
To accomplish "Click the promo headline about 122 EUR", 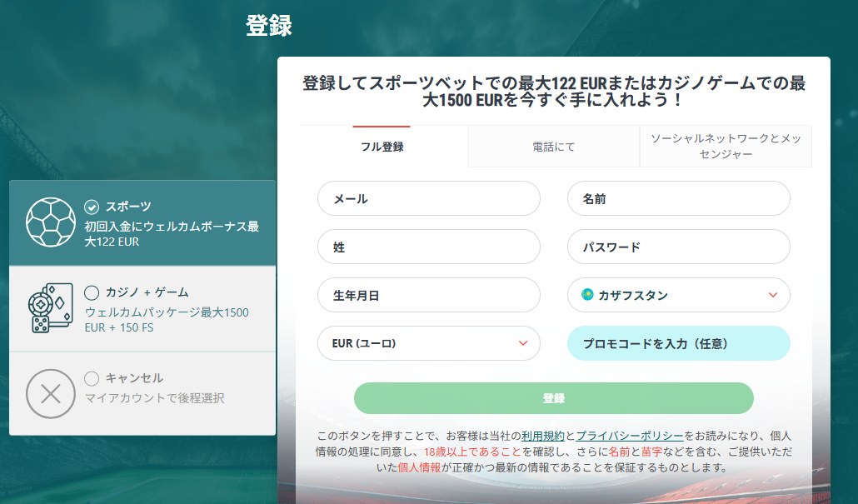I will tap(554, 92).
